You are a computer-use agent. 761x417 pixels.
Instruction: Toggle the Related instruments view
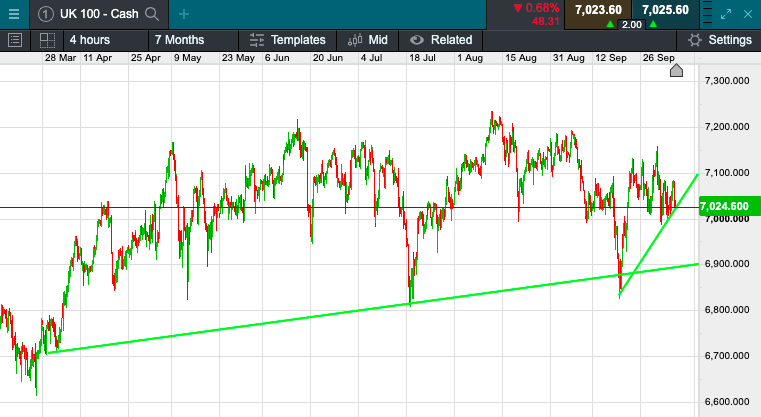[440, 40]
